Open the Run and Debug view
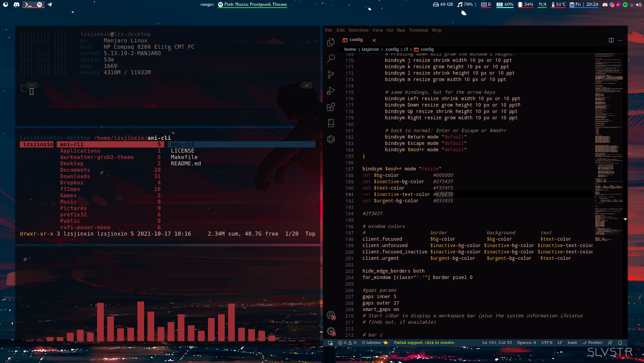Screen dimensions: 644x363 click(331, 91)
